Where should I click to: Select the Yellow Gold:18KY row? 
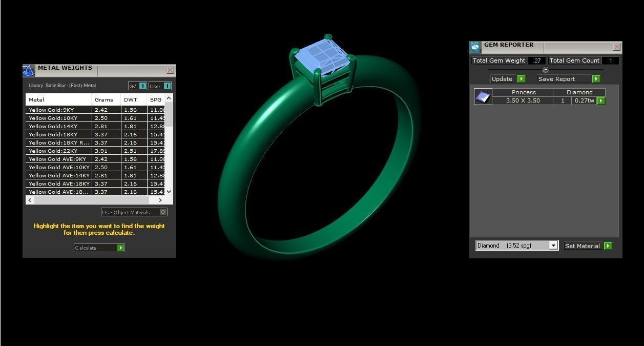pos(95,134)
